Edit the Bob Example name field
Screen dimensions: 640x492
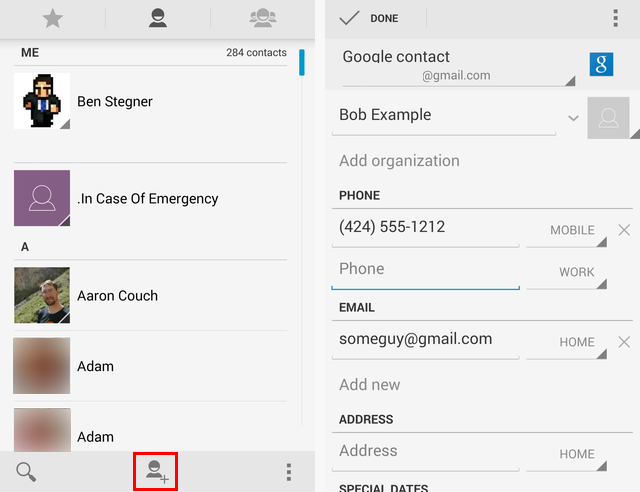click(x=444, y=115)
